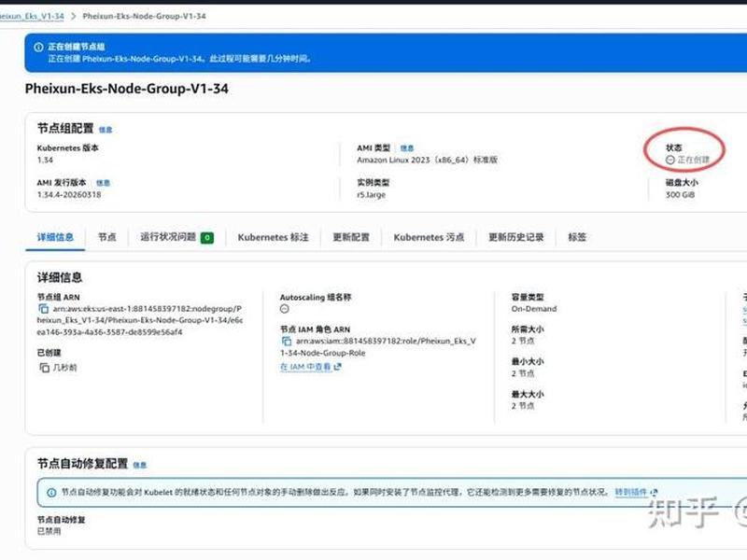Click the 正在创建 status text
Screen dimensions: 747x560
694,160
